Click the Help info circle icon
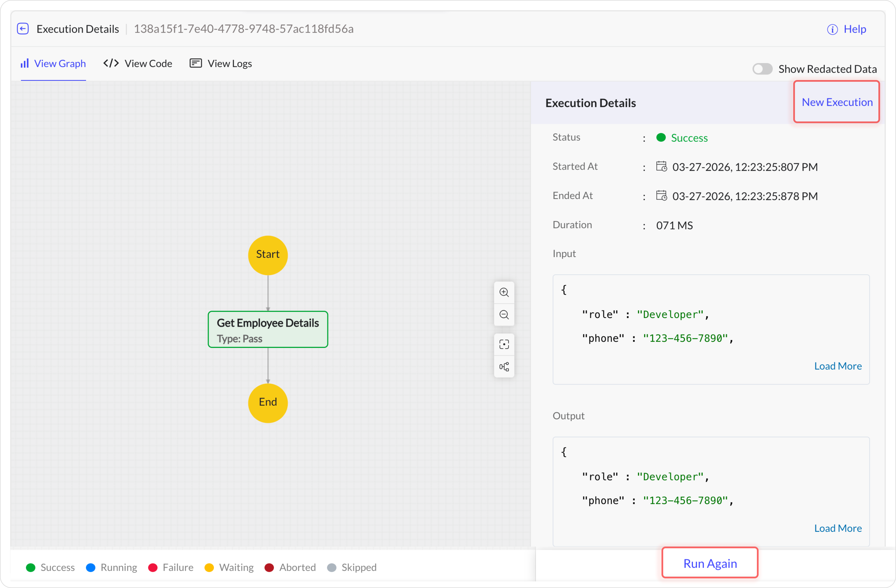Viewport: 896px width, 588px height. click(x=832, y=29)
